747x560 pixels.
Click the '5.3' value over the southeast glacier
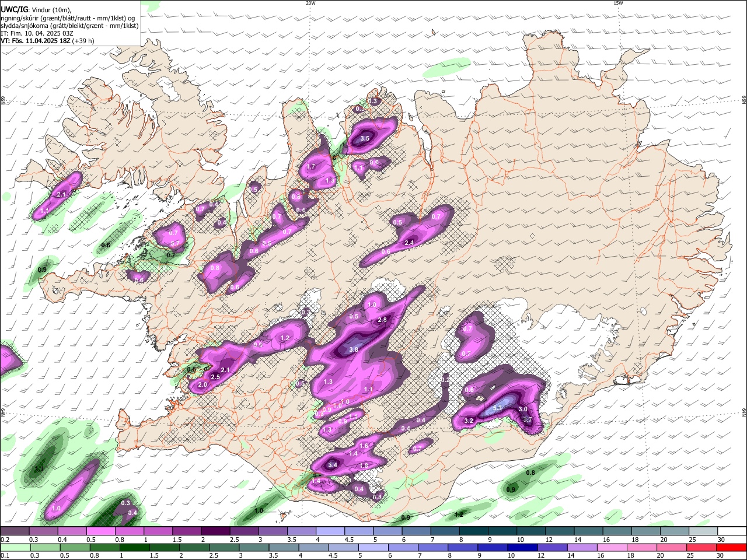[498, 408]
